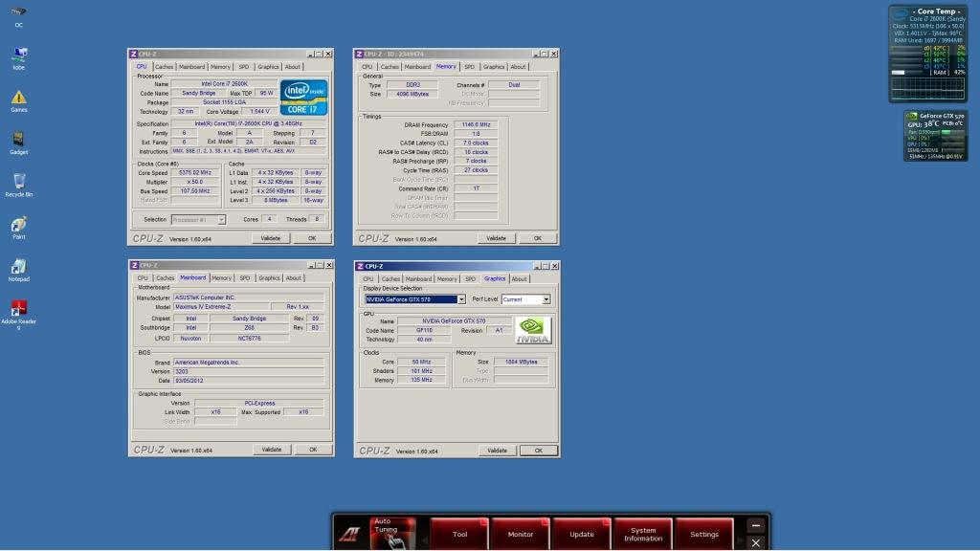Image resolution: width=980 pixels, height=551 pixels.
Task: Open the OC desktop shortcut
Action: pos(19,15)
